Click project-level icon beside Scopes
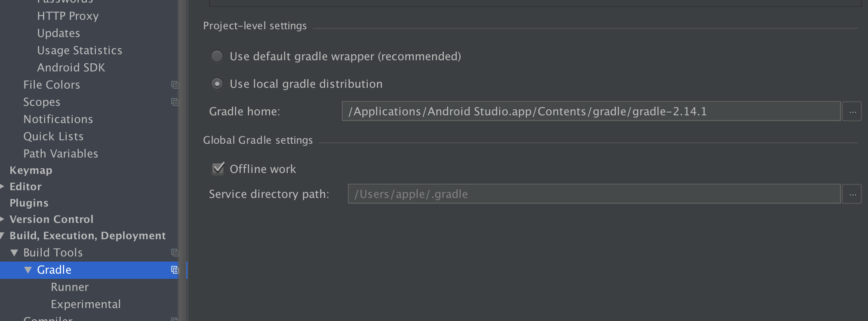Image resolution: width=868 pixels, height=321 pixels. click(x=175, y=102)
